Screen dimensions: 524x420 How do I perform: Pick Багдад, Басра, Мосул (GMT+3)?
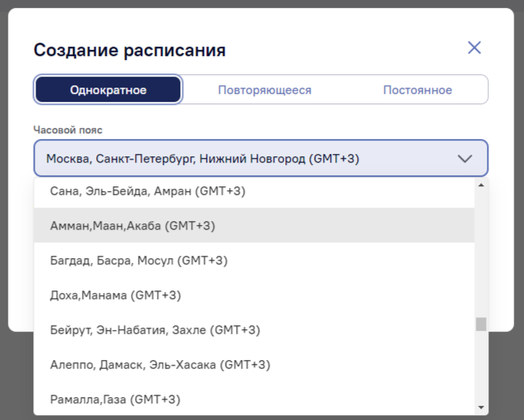click(x=138, y=261)
